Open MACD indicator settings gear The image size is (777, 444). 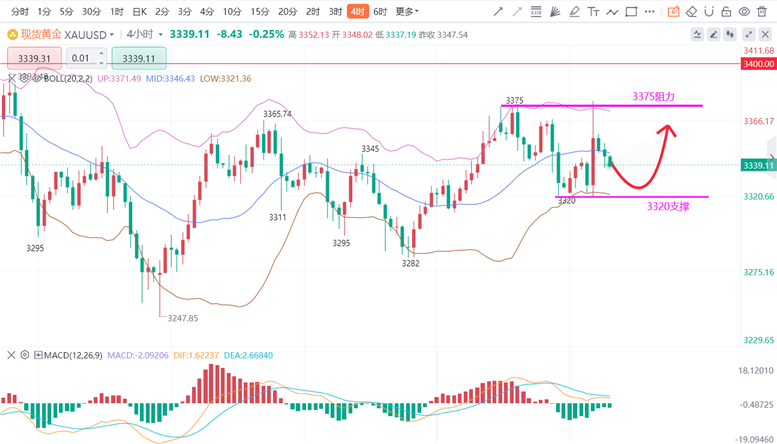(x=24, y=355)
